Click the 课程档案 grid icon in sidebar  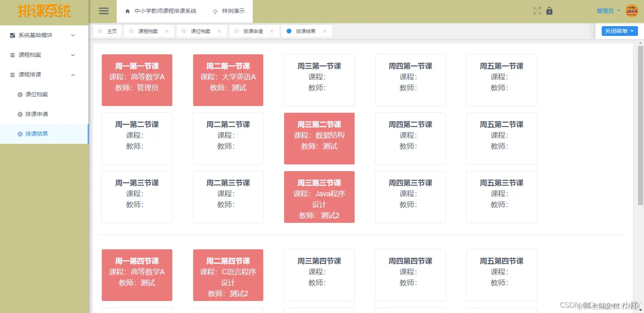(12, 55)
